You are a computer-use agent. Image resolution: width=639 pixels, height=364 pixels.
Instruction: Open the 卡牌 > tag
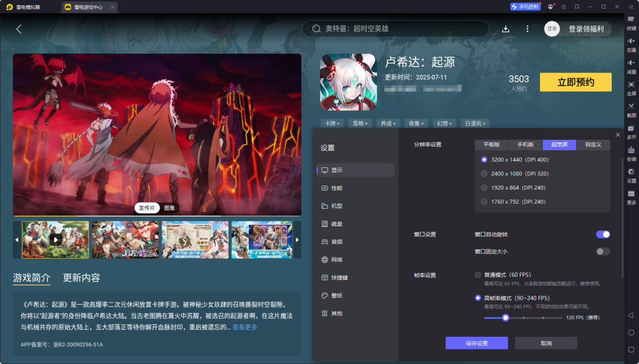pos(332,123)
